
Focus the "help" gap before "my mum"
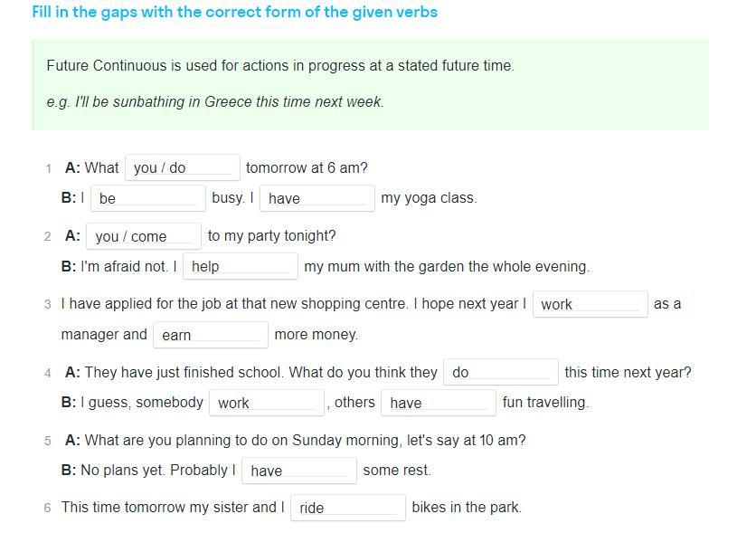241,266
